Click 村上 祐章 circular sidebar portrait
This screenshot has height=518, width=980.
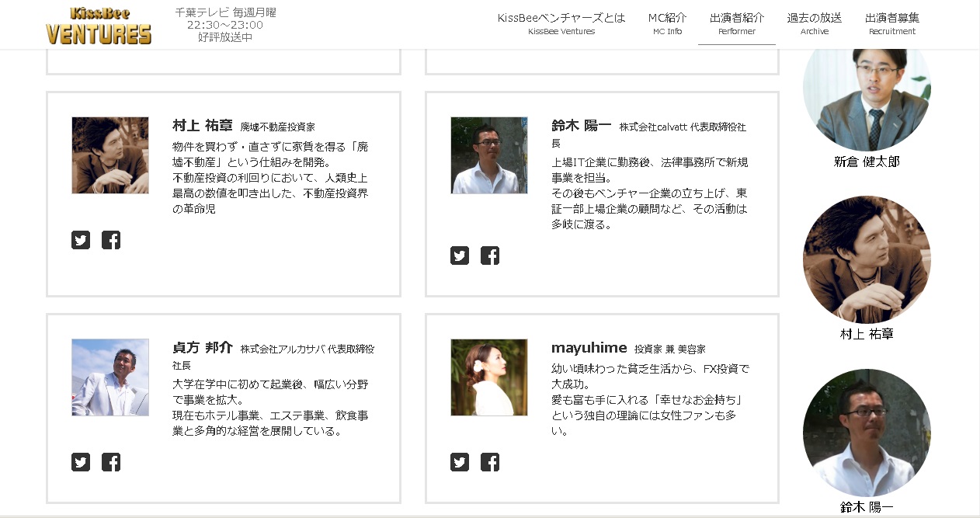(x=867, y=260)
